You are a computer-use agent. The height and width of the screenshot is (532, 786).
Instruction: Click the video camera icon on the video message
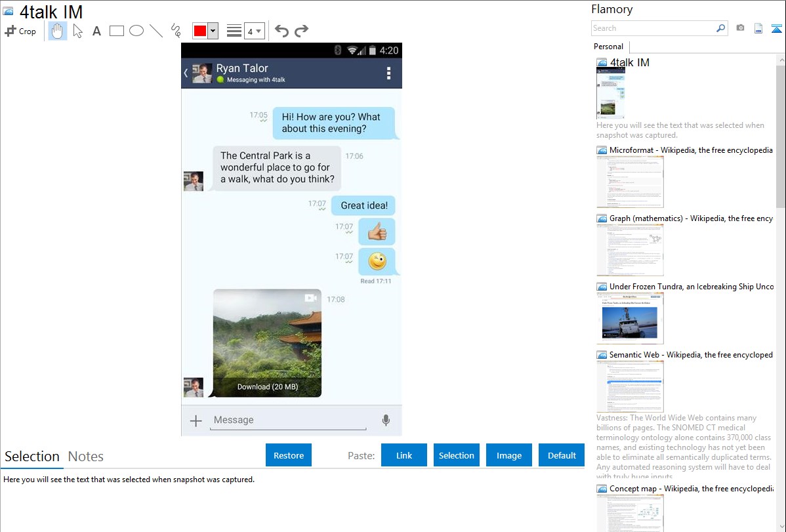click(310, 298)
